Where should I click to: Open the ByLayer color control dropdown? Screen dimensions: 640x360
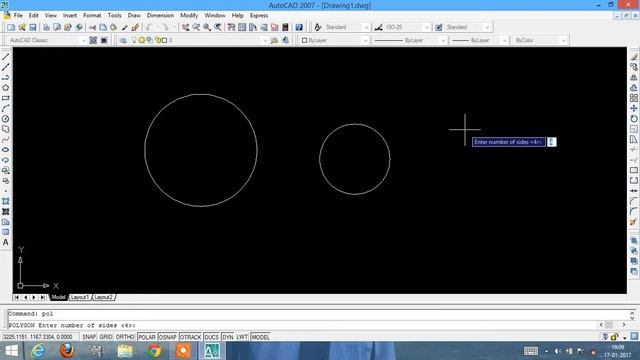pyautogui.click(x=365, y=40)
